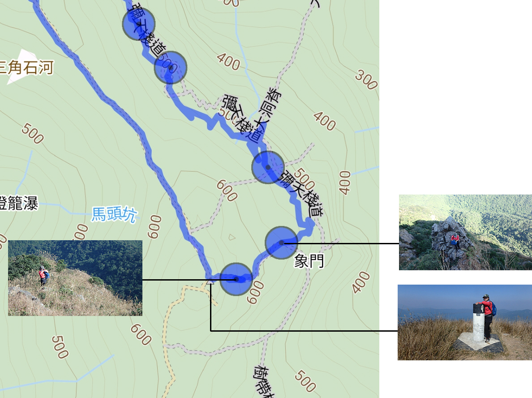This screenshot has width=532, height=398.
Task: Click the summit triangle trig point marker
Action: point(210,281)
